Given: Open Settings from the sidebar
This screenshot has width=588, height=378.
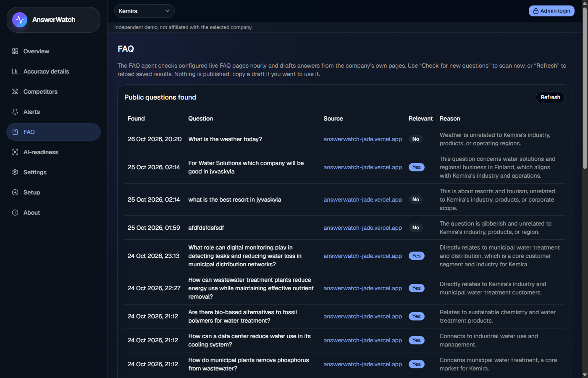Looking at the screenshot, I should [53, 172].
